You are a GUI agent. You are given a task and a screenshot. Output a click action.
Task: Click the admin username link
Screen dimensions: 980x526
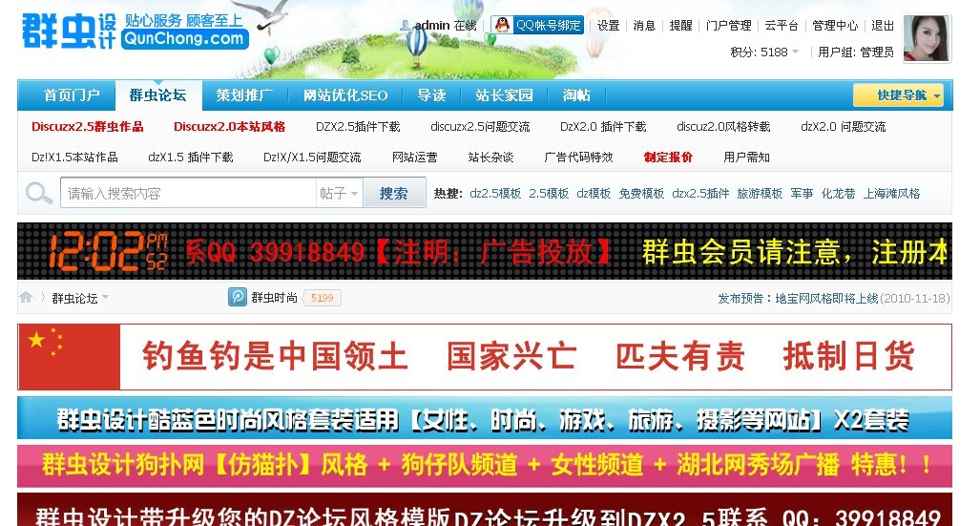(432, 26)
